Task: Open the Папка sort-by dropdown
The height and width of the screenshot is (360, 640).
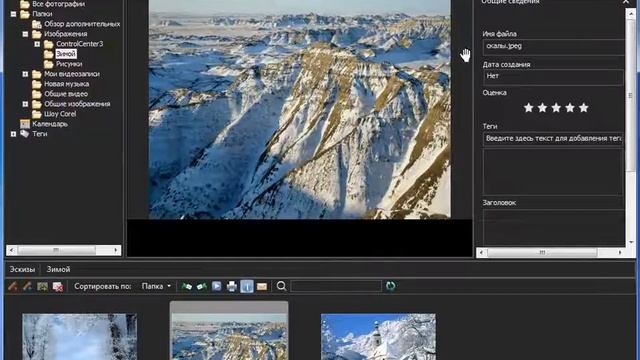Action: point(156,287)
